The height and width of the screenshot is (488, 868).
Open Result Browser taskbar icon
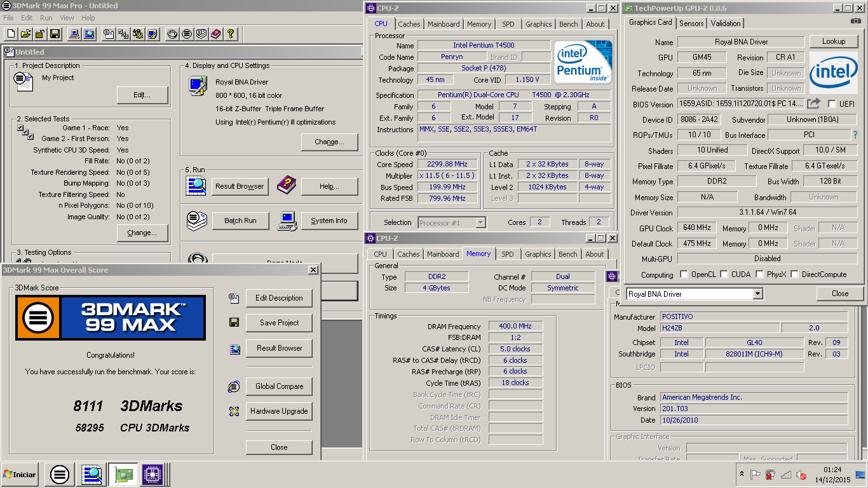(x=92, y=474)
